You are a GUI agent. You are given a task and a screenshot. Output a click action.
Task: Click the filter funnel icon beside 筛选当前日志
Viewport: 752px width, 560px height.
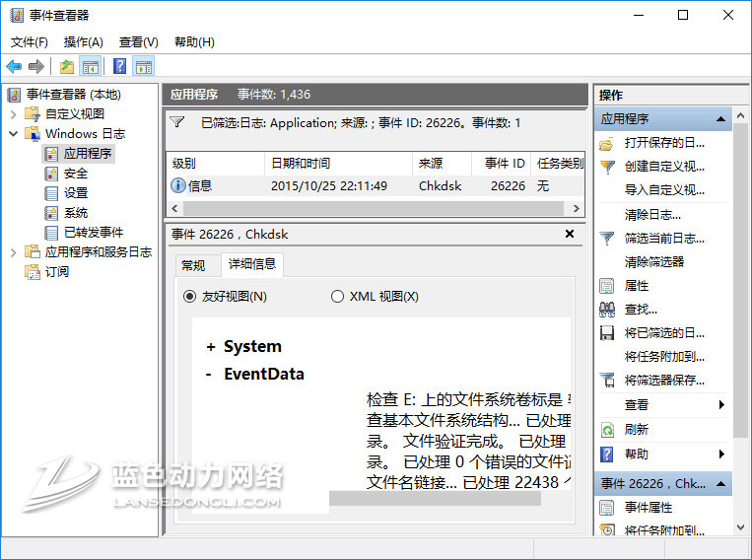click(607, 238)
